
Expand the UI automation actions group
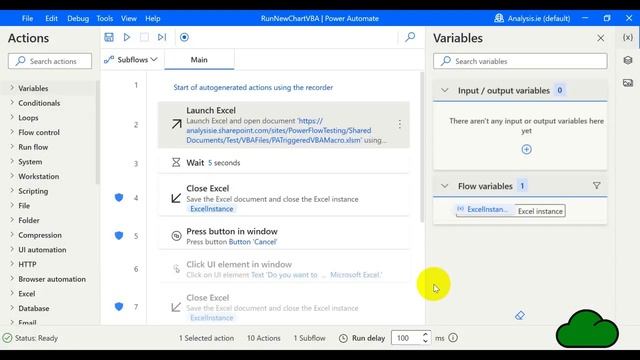click(12, 249)
